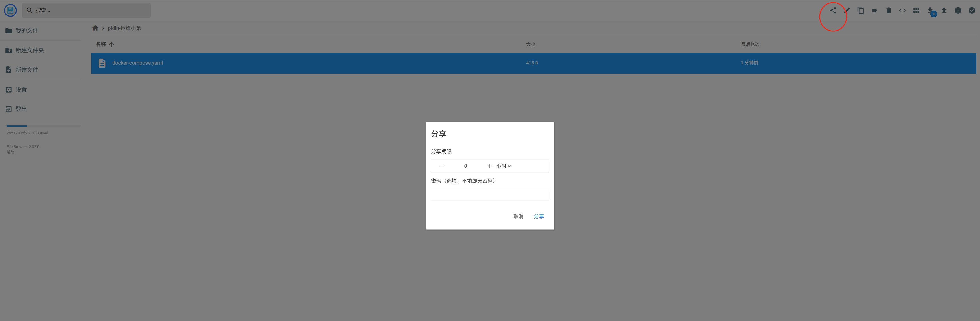
Task: Click the copy file icon
Action: coord(861,11)
